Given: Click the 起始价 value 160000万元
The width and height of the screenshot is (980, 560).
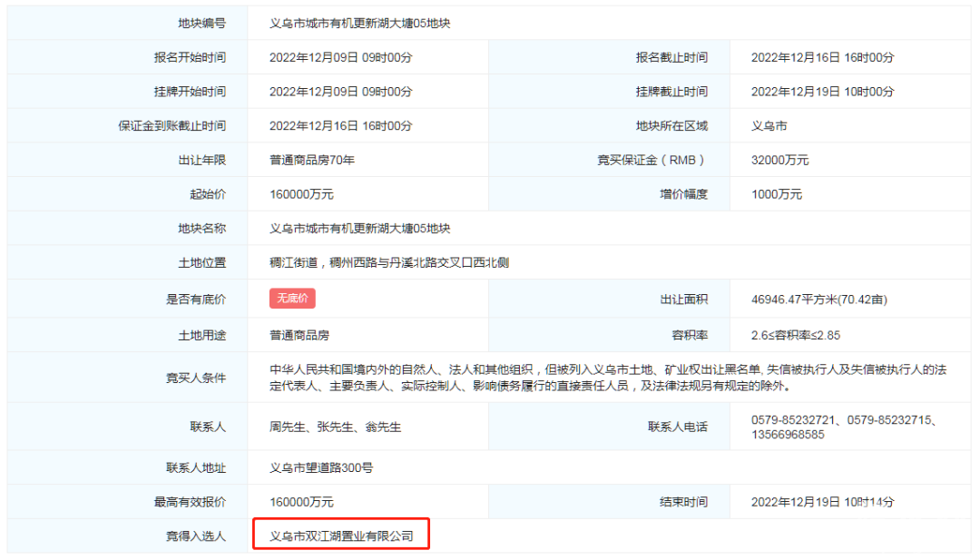Looking at the screenshot, I should point(301,194).
